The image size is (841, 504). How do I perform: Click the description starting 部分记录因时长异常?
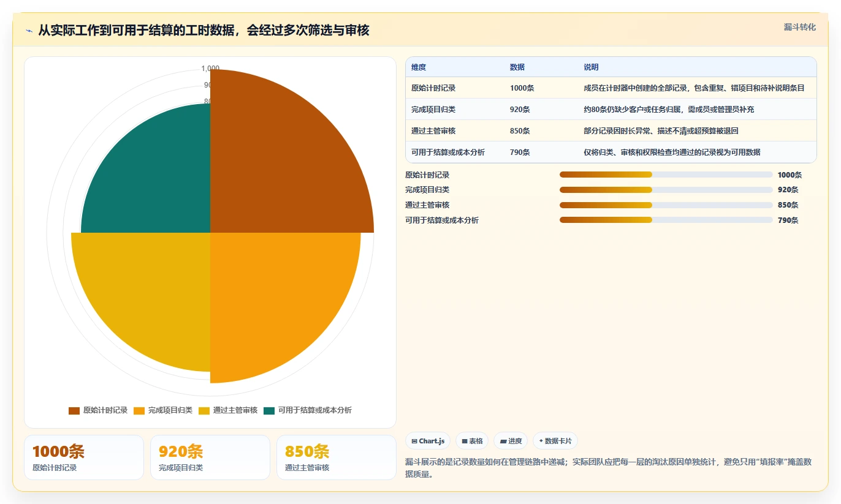(661, 131)
